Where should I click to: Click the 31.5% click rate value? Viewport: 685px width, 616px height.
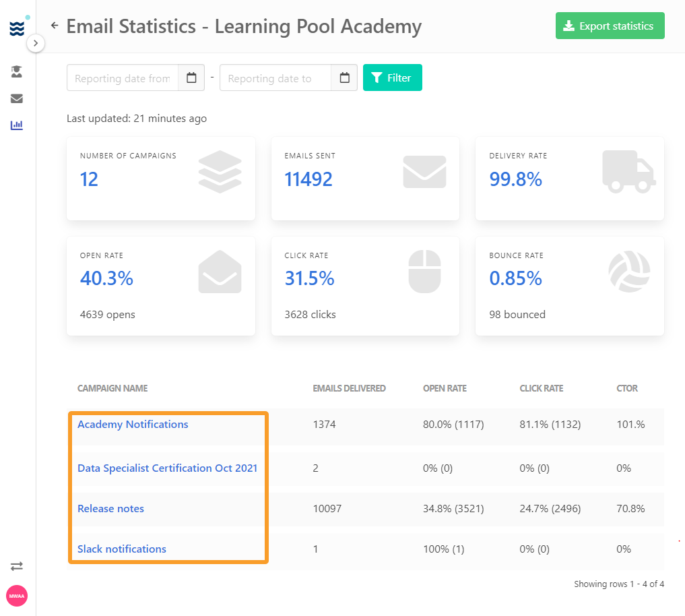pos(309,278)
